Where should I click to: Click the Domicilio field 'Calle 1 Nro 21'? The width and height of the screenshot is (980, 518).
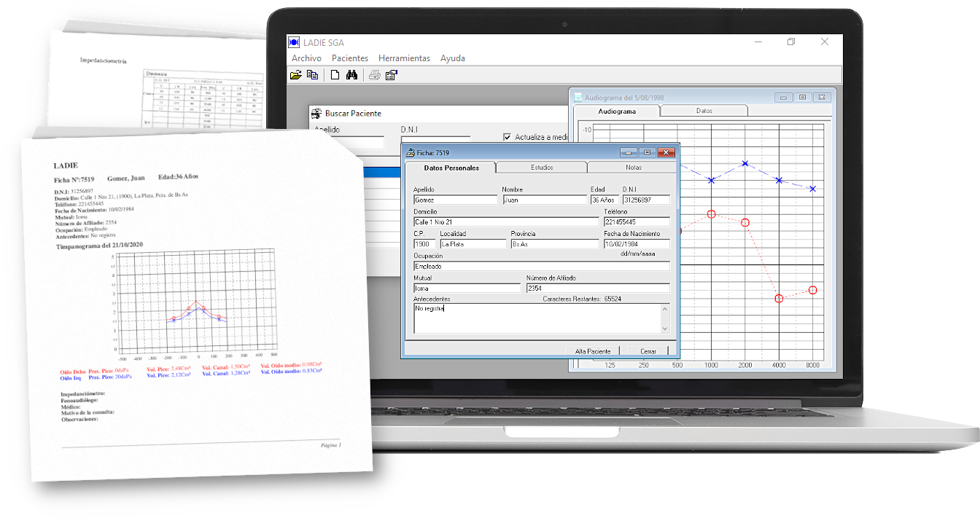(x=506, y=221)
